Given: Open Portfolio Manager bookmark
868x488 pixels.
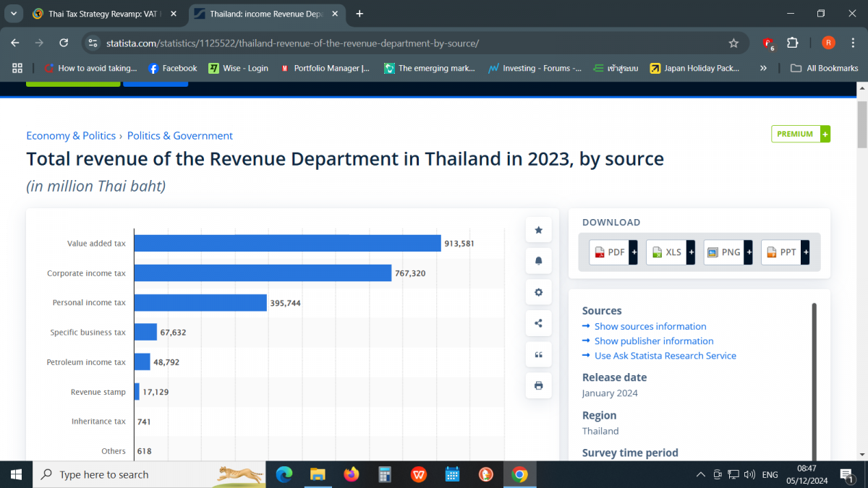Looking at the screenshot, I should (x=325, y=68).
